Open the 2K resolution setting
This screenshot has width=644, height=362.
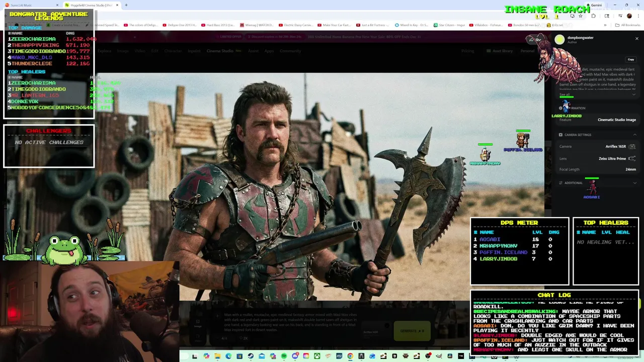pyautogui.click(x=243, y=338)
